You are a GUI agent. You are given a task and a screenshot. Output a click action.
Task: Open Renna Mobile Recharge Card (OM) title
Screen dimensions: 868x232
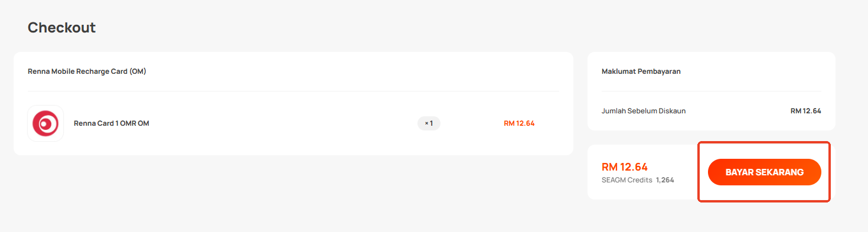(87, 71)
